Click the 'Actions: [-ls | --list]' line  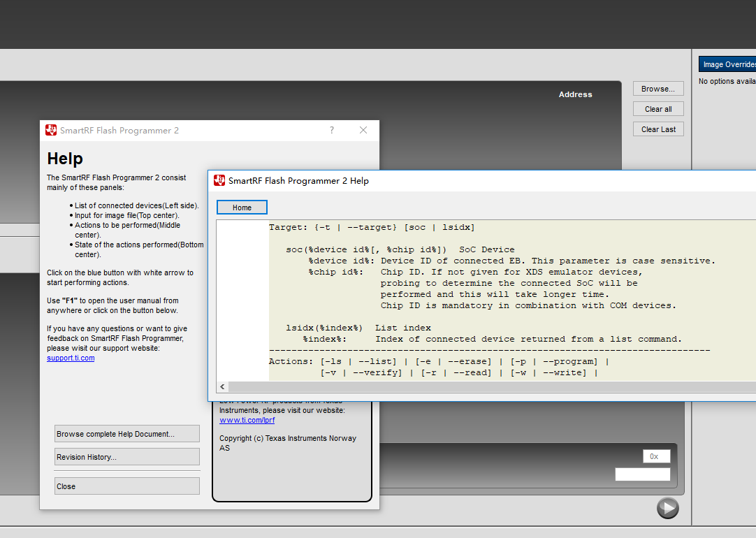[439, 361]
